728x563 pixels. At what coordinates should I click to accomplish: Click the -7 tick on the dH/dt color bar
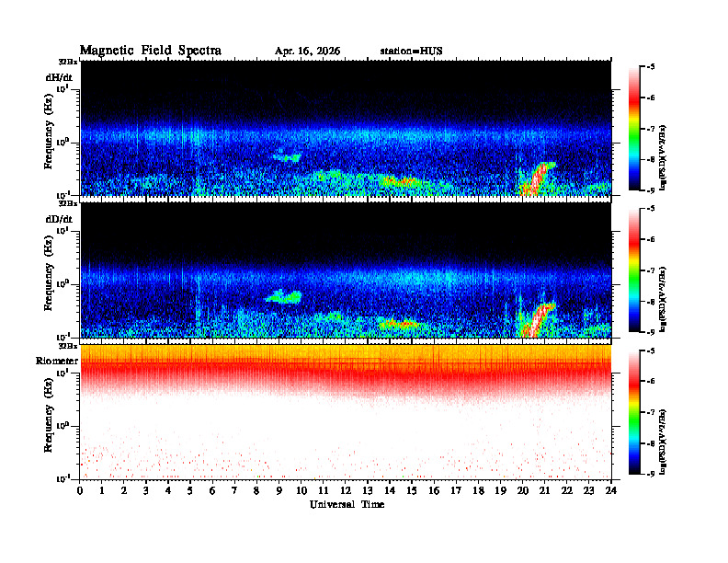(651, 129)
